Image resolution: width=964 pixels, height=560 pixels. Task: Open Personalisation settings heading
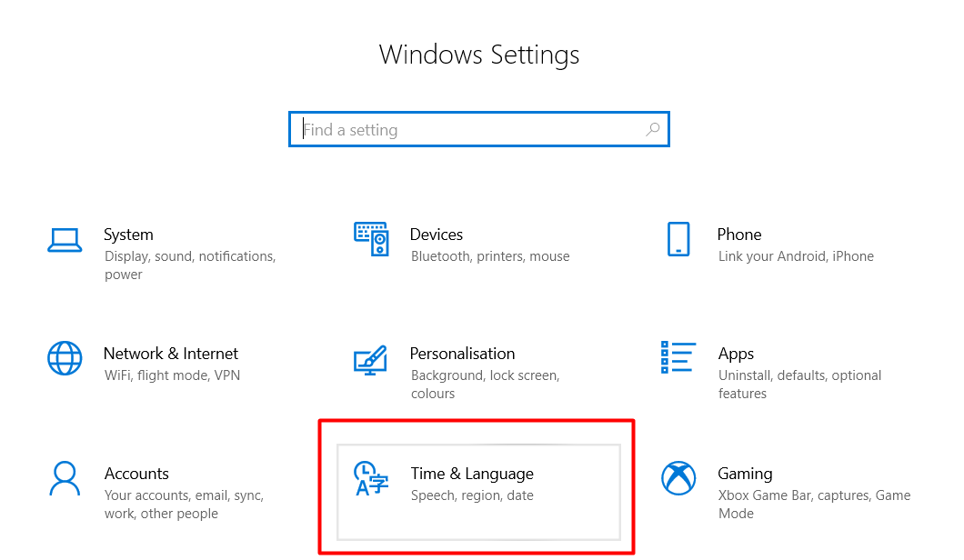pos(462,354)
